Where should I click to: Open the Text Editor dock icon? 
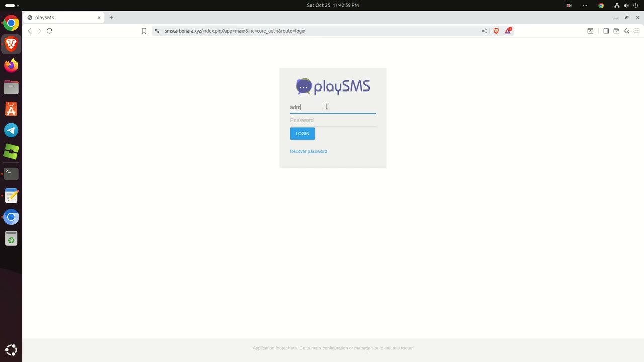pyautogui.click(x=11, y=195)
